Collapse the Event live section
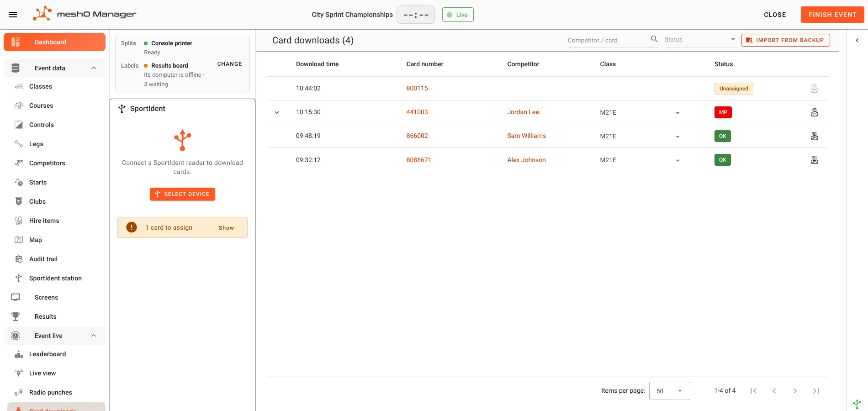The width and height of the screenshot is (868, 411). point(94,336)
